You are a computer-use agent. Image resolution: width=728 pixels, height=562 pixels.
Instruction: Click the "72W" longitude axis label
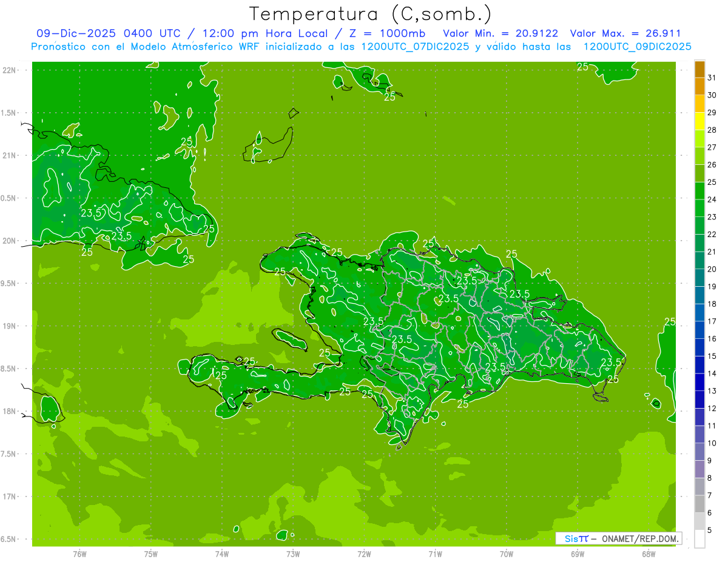364,554
